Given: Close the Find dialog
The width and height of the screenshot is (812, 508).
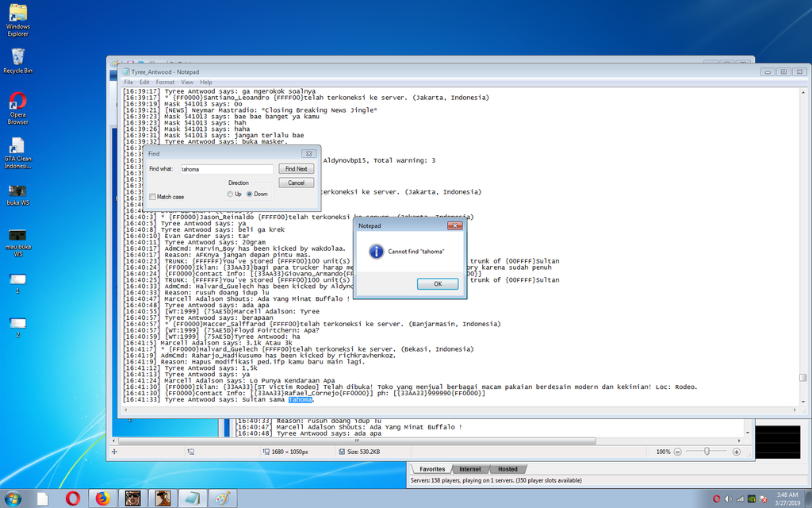Looking at the screenshot, I should point(308,153).
